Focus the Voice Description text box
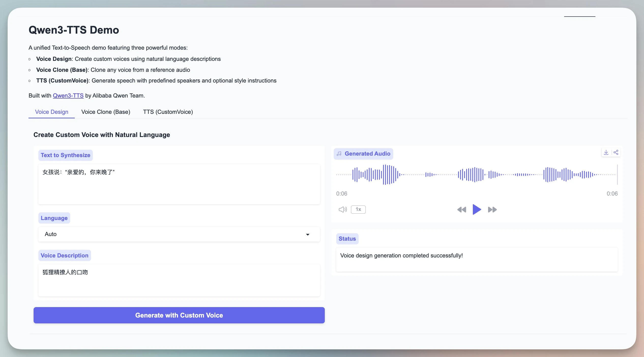The height and width of the screenshot is (357, 644). point(179,280)
